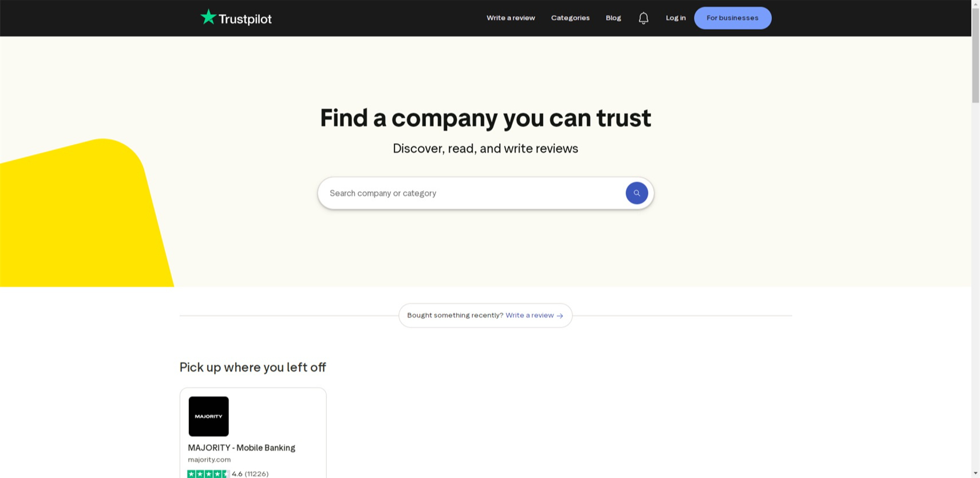The height and width of the screenshot is (478, 980).
Task: Click the green star rating for MAJORITY
Action: coord(208,474)
